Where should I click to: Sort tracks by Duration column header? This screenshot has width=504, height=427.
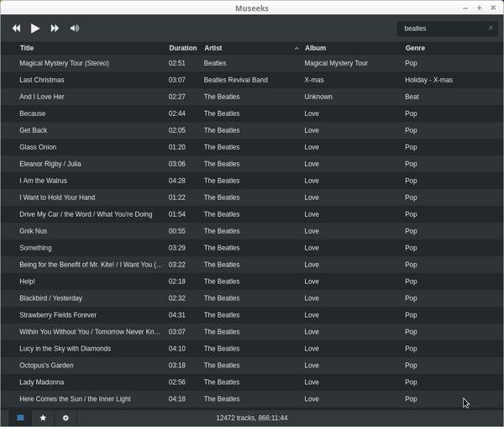[x=182, y=48]
